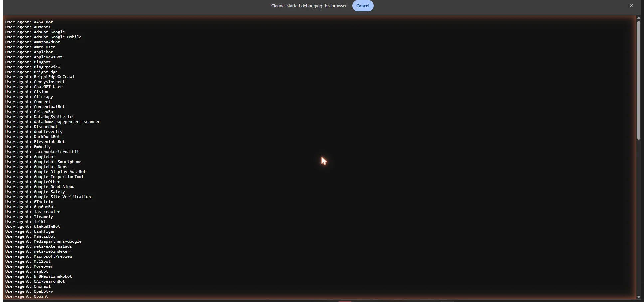Click the 'OAI-SearchBot' user-agent line
This screenshot has height=302, width=644.
[x=35, y=281]
